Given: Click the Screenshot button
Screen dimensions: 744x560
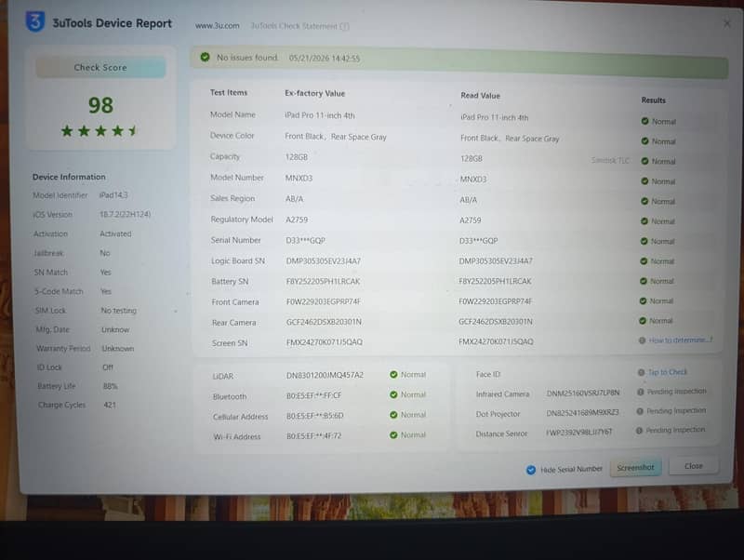Looking at the screenshot, I should coord(635,468).
